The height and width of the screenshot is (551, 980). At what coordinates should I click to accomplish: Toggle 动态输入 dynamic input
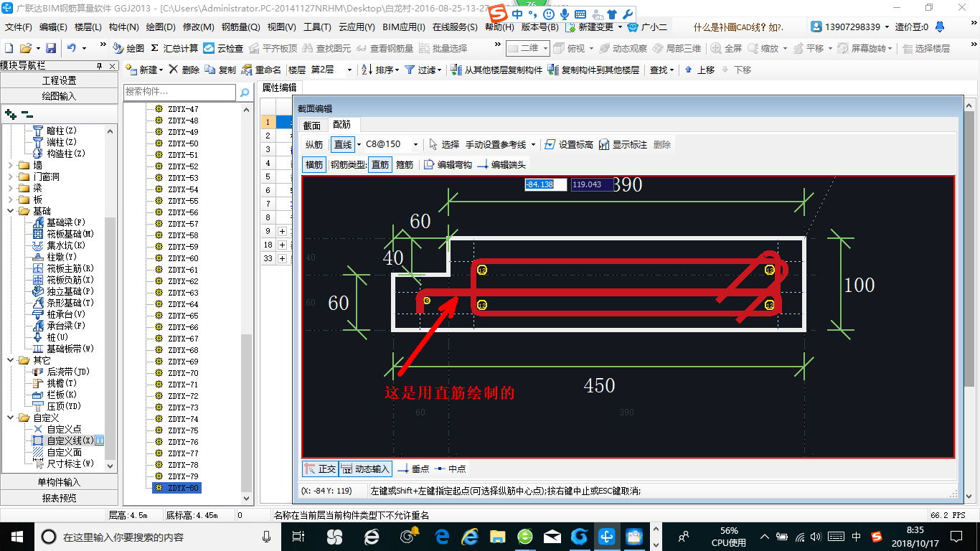[x=366, y=468]
